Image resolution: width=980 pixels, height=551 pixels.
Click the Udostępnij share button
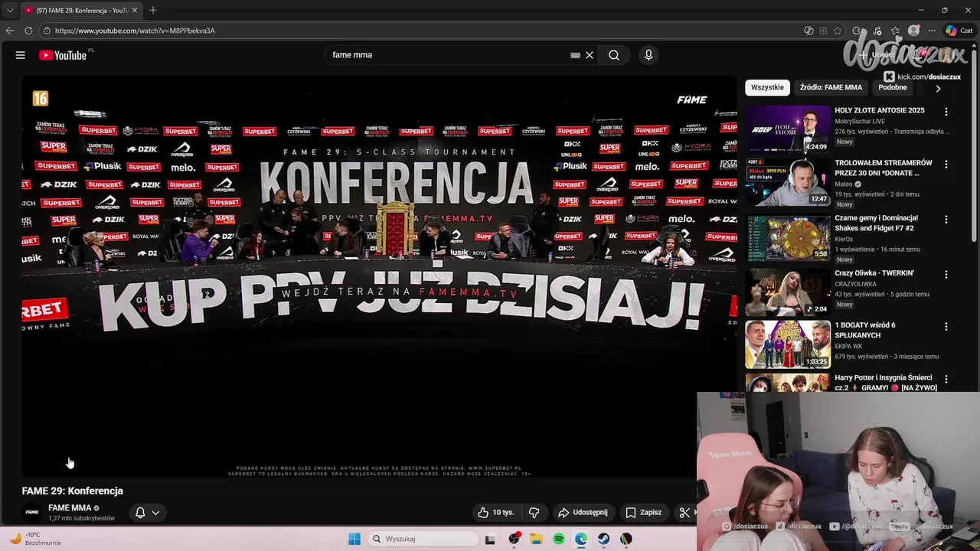click(x=583, y=513)
